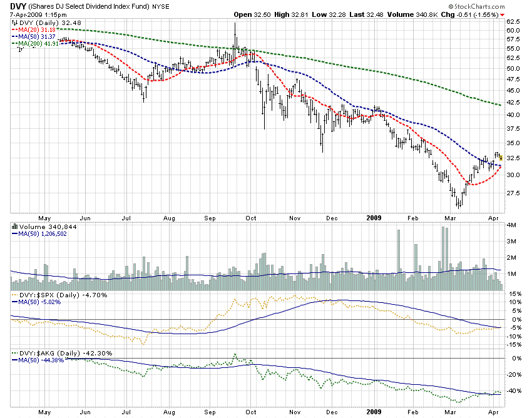Click the 50.0 price axis label

point(513,69)
